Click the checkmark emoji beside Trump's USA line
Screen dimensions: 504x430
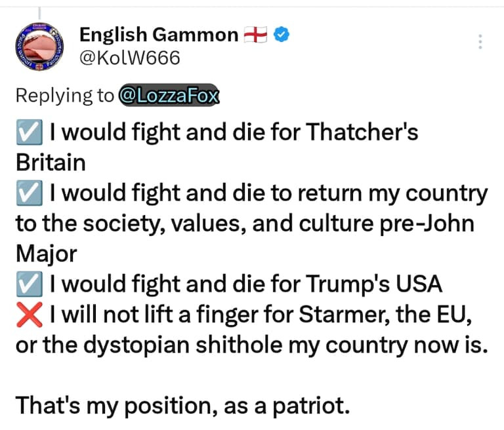[28, 284]
